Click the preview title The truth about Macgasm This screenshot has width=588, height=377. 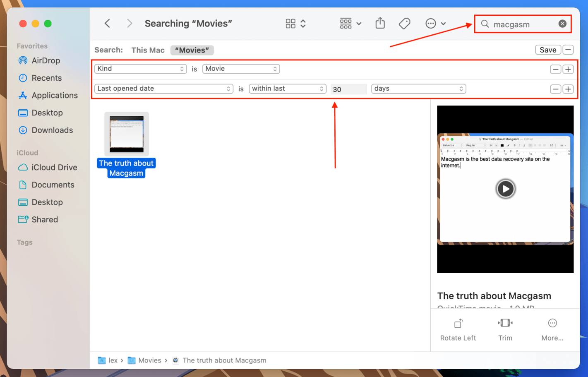[494, 296]
